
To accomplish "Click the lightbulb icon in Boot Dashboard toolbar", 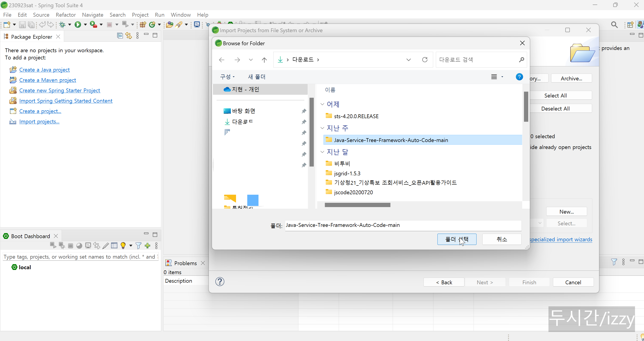I will (x=123, y=245).
